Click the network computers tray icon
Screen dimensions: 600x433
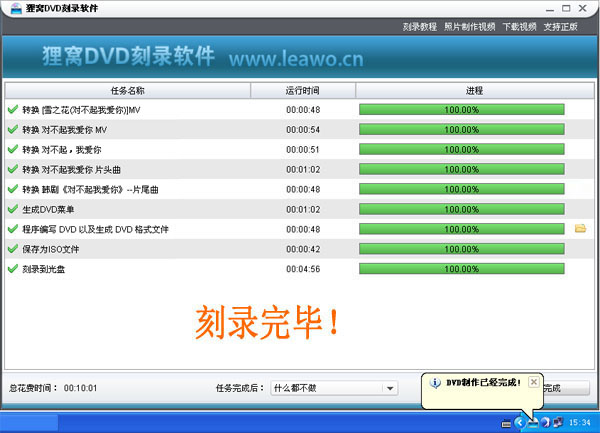tap(558, 422)
